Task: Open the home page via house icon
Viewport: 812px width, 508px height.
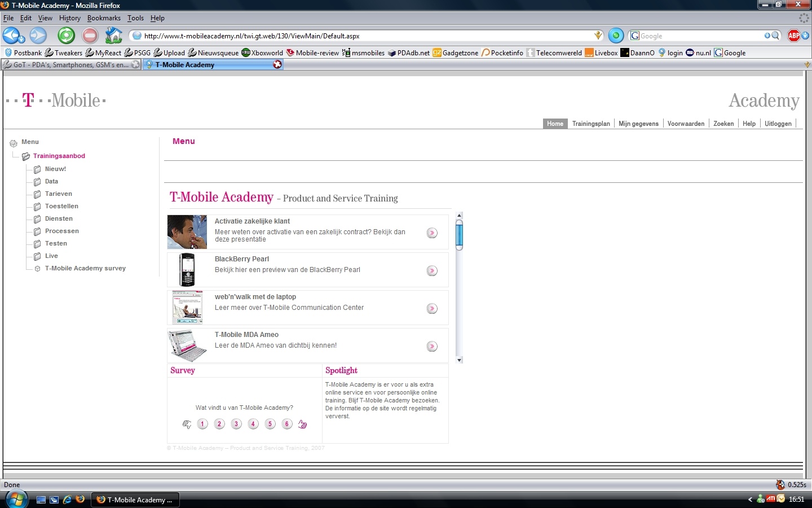Action: pos(113,36)
